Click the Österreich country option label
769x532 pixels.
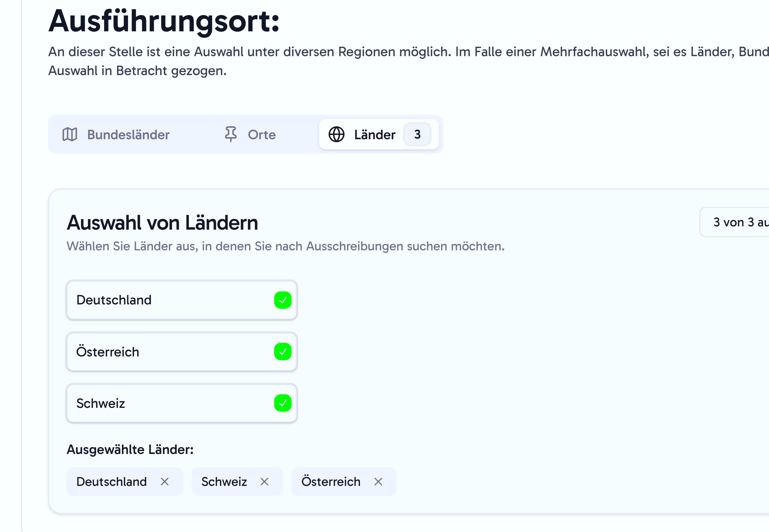[x=108, y=351]
